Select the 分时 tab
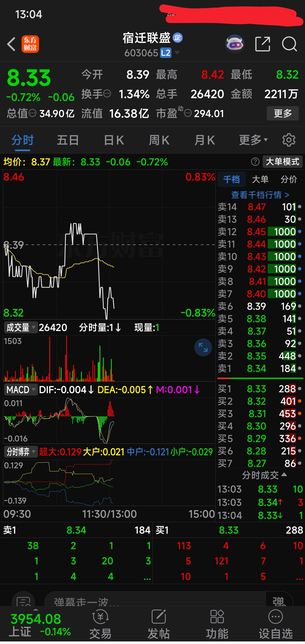The height and width of the screenshot is (644, 305). 23,140
